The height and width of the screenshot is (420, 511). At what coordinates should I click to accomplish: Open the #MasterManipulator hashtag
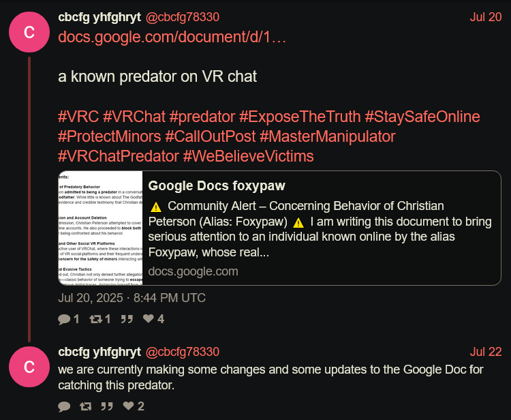pyautogui.click(x=328, y=136)
